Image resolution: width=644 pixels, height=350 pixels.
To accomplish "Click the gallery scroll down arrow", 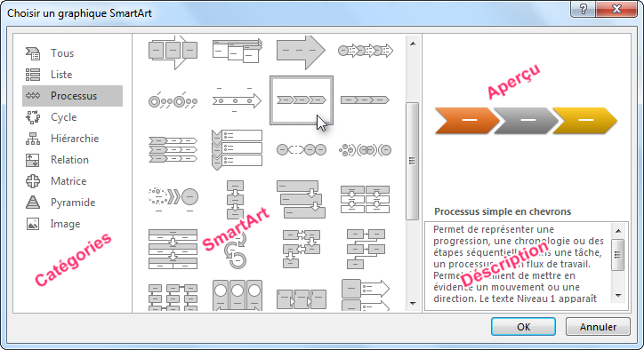I will tap(413, 304).
